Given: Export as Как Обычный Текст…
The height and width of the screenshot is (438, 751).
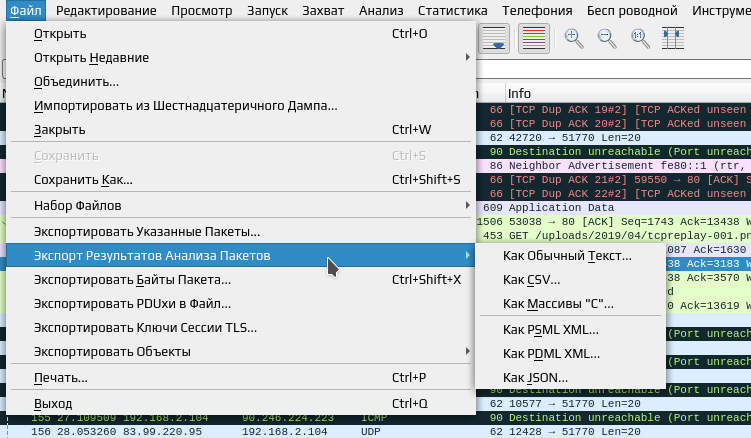Looking at the screenshot, I should (x=570, y=255).
